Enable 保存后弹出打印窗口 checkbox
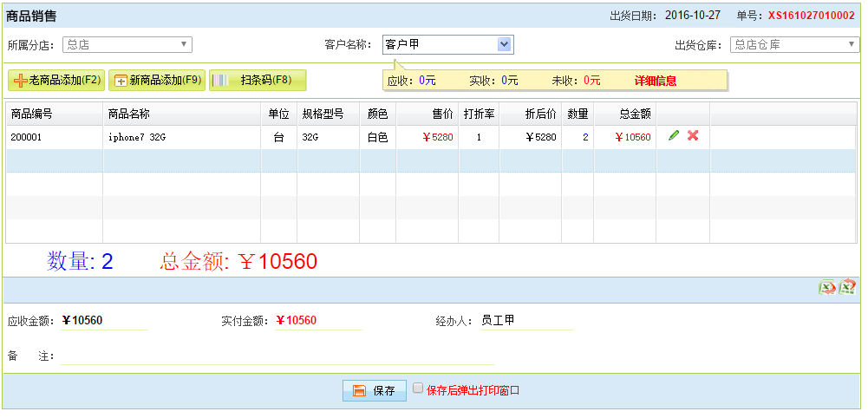 pos(418,389)
